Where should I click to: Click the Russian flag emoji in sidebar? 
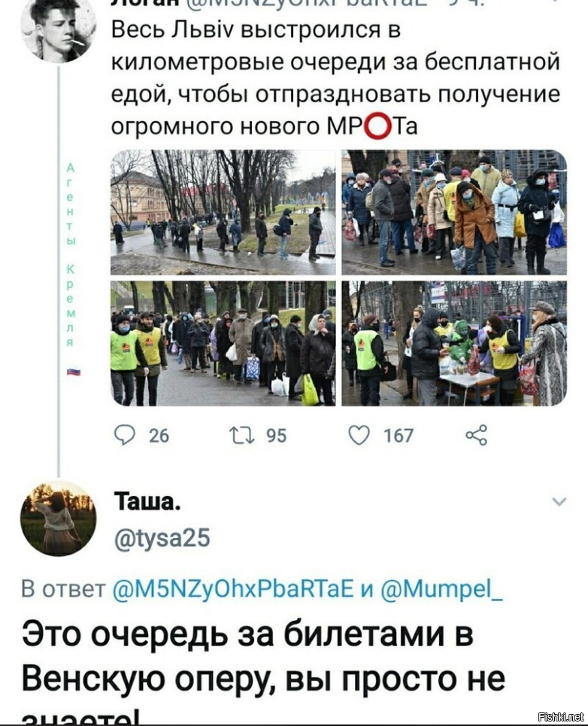tap(73, 372)
